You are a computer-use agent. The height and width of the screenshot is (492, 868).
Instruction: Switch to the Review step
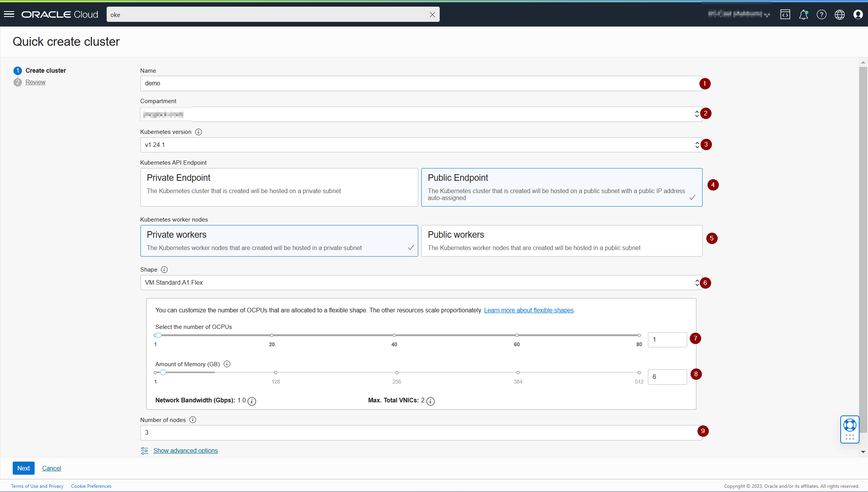[35, 82]
